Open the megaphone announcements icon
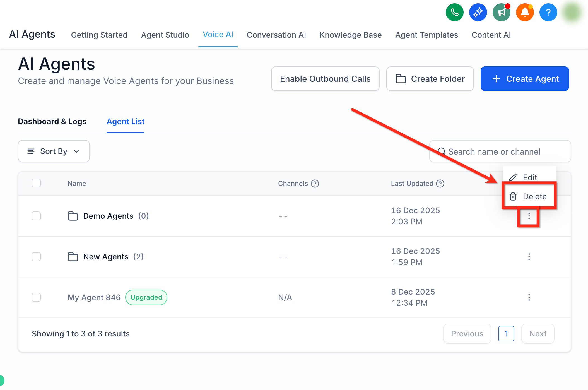 click(x=502, y=12)
